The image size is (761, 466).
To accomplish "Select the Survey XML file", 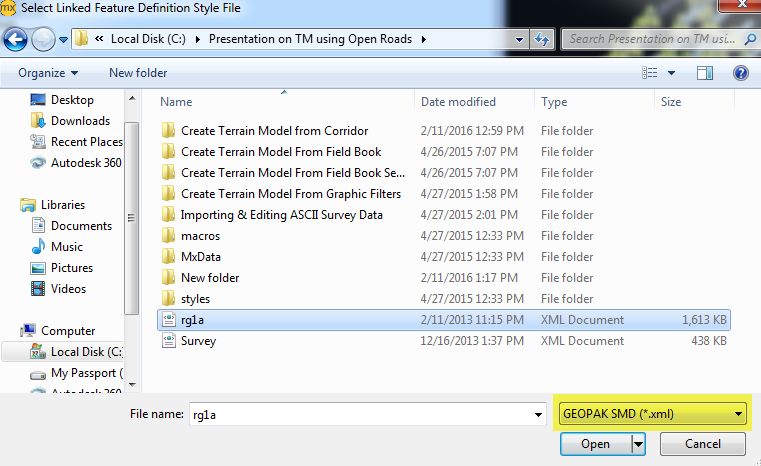I will [444, 341].
